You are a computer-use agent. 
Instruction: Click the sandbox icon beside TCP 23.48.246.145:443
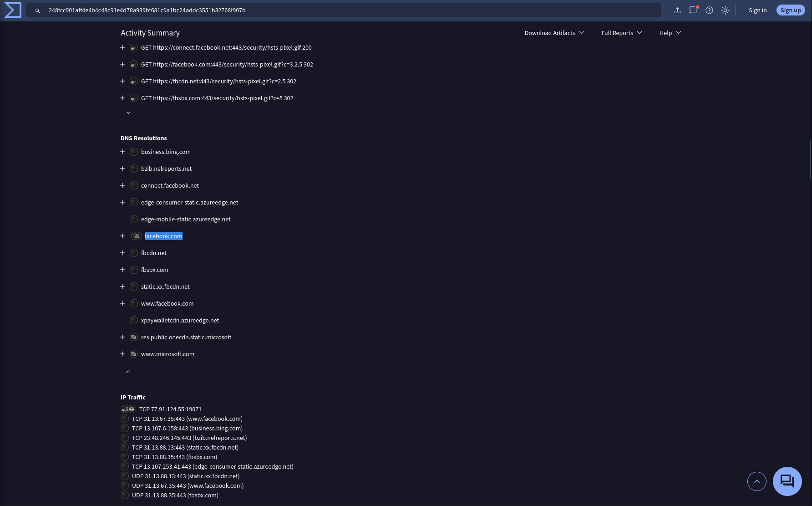[x=125, y=438]
